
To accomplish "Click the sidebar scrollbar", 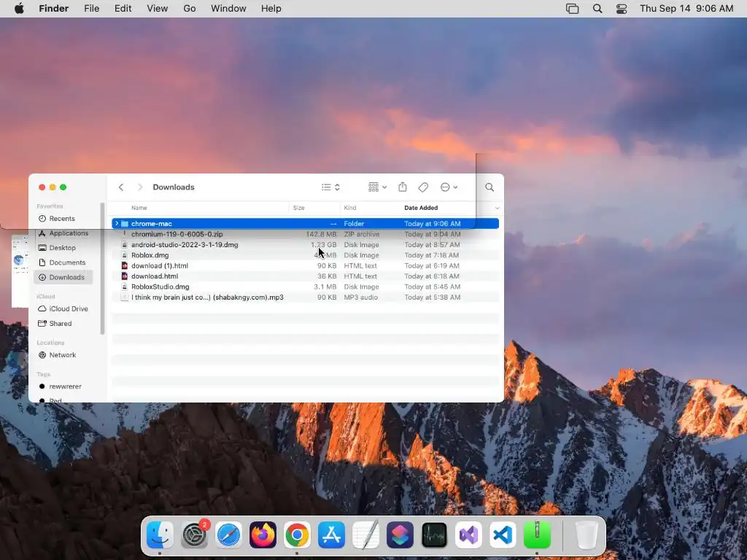I will [102, 269].
